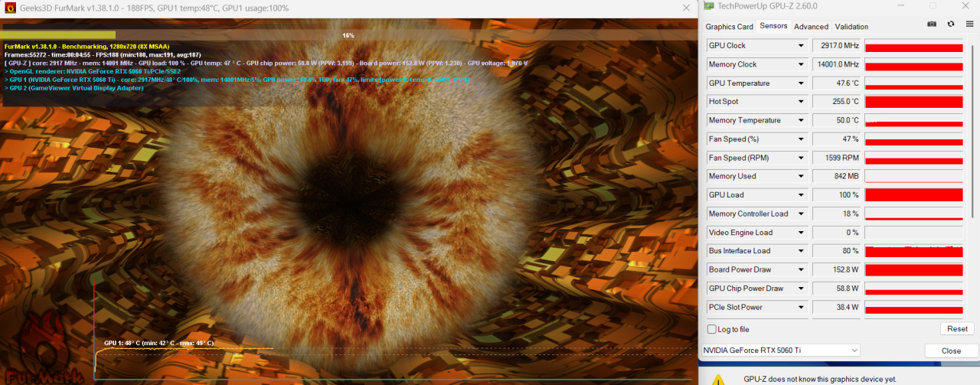Click the GPU Clock value 2917.0 MHz
The height and width of the screenshot is (385, 980).
point(836,46)
